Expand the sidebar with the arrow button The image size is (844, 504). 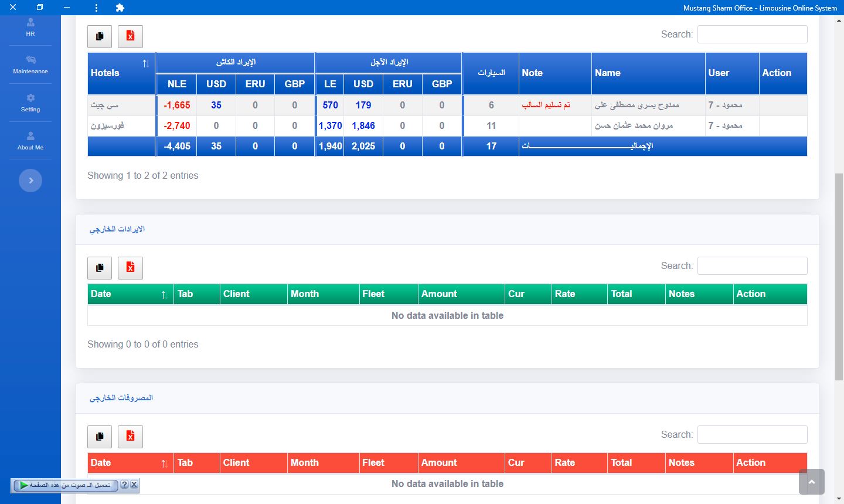click(30, 181)
